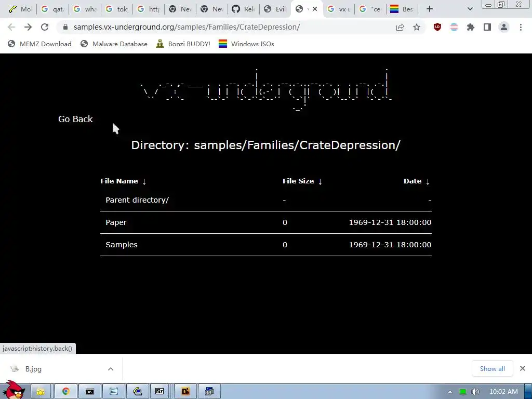This screenshot has height=399, width=532.
Task: Bookmark this page with the star
Action: tap(417, 27)
